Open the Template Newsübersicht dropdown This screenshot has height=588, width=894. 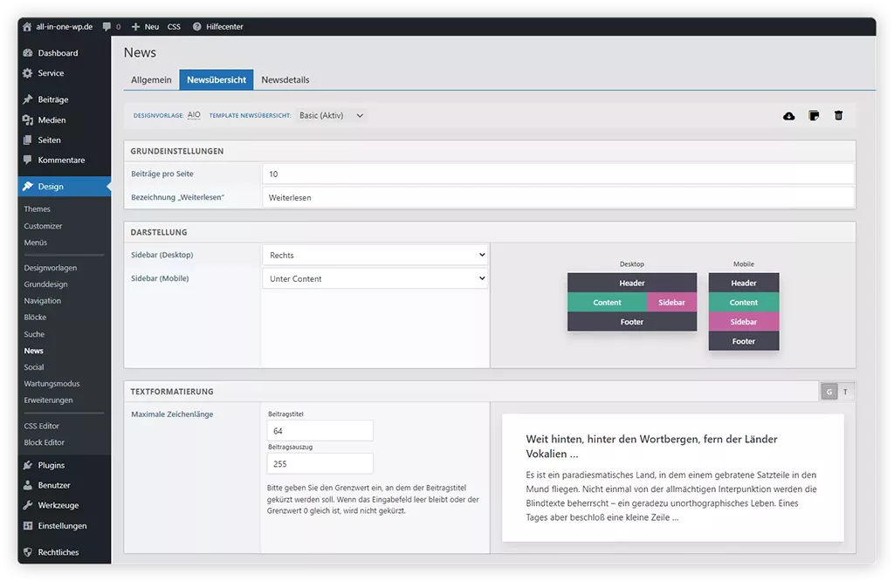(x=331, y=115)
